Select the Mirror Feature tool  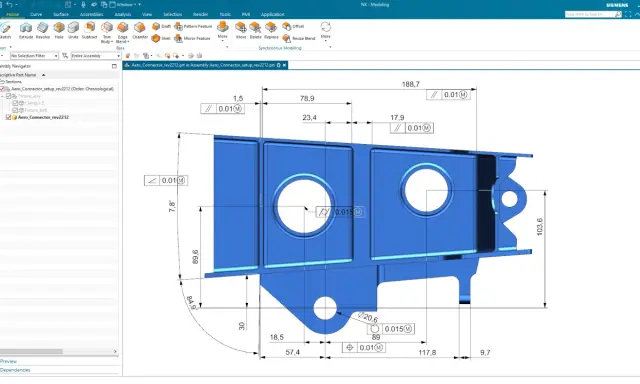[x=192, y=38]
